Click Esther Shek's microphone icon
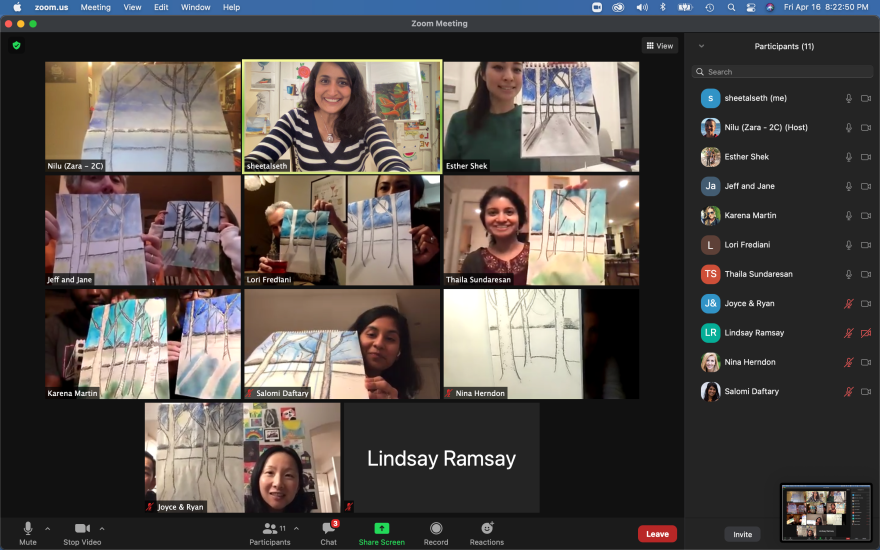 click(848, 157)
